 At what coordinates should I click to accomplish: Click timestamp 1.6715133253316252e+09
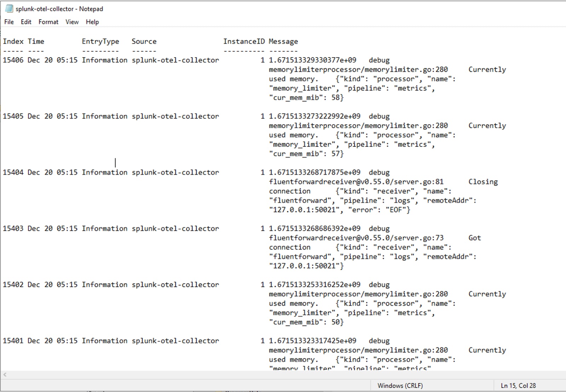click(315, 285)
